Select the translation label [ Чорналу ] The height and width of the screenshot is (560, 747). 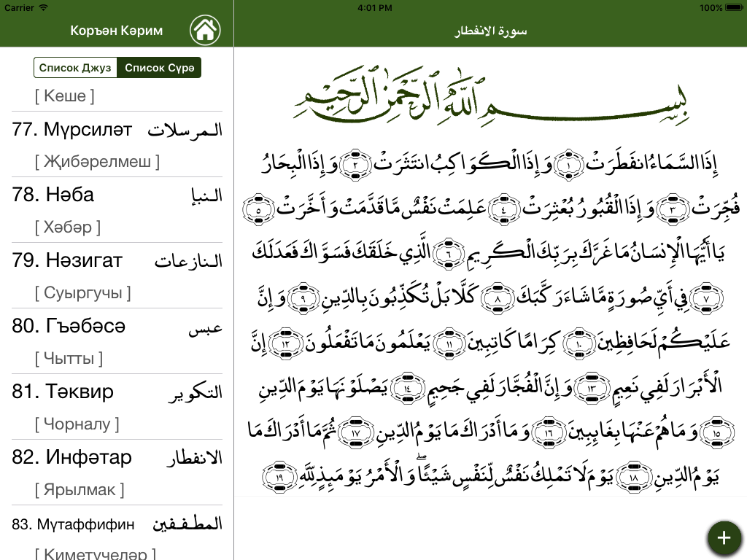(x=77, y=424)
